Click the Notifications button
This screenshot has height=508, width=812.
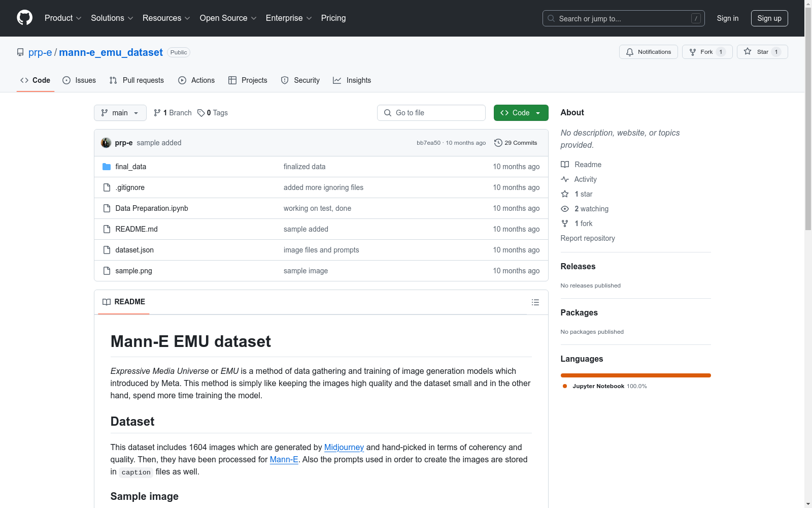pos(648,52)
